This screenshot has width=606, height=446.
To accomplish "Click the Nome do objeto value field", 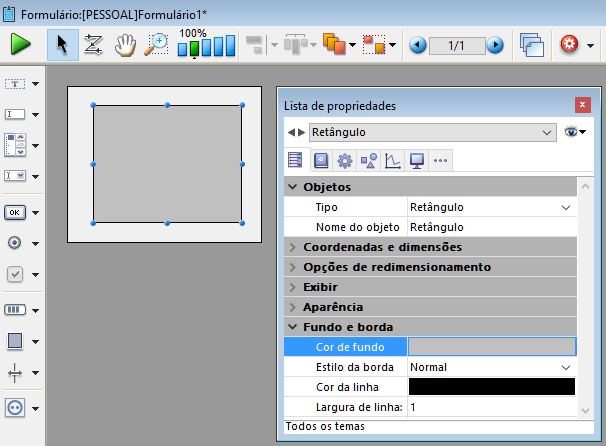I will (491, 227).
